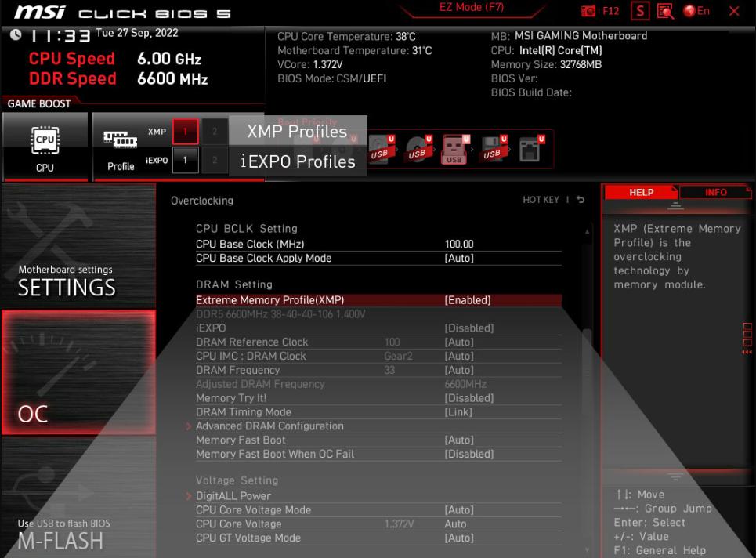Expand Advanced DRAM Configuration submenu
Image resolution: width=756 pixels, height=558 pixels.
point(269,426)
